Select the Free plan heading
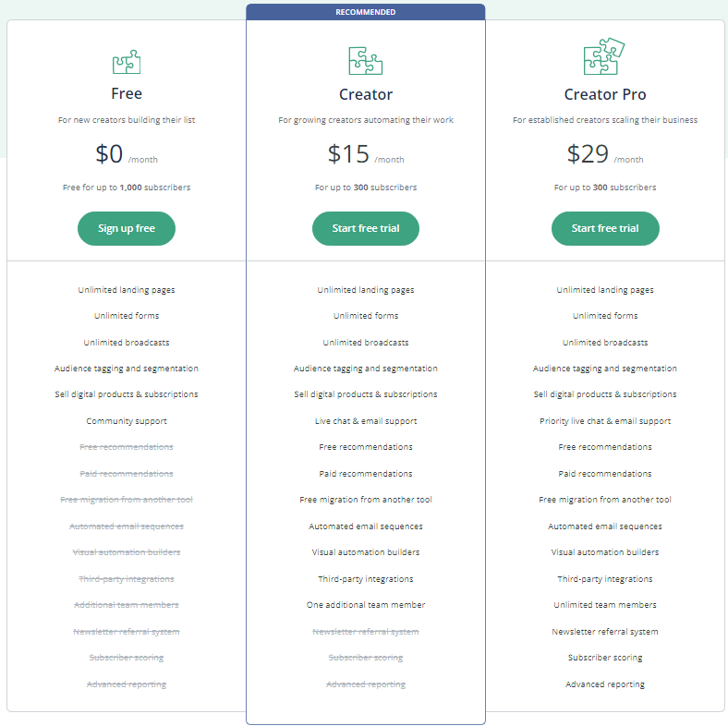The image size is (728, 726). (x=127, y=93)
